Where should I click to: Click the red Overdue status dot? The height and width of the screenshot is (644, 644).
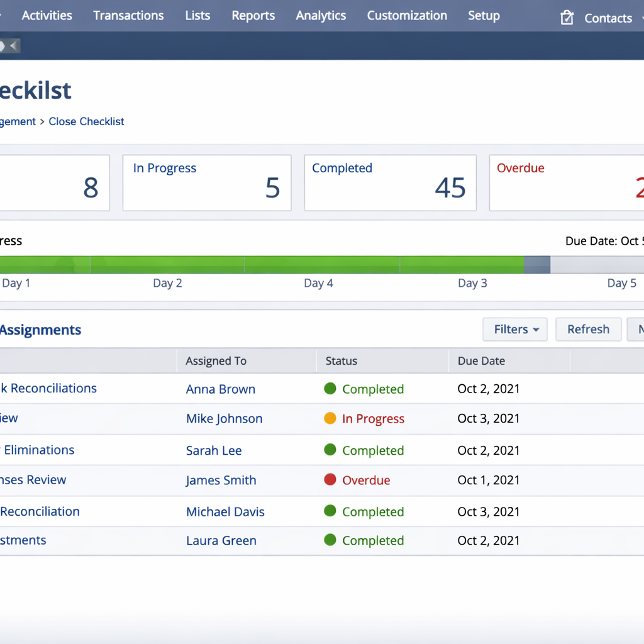point(330,480)
